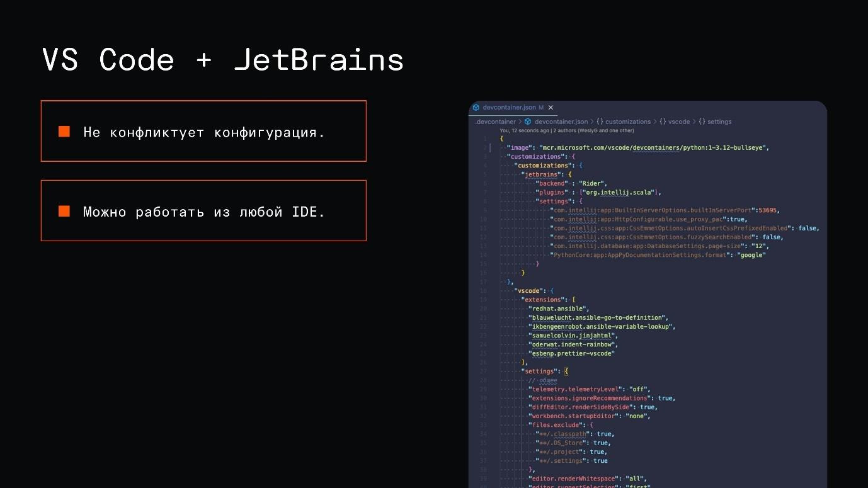
Task: Open the chevron after "customizations" breadcrumb
Action: click(x=656, y=122)
